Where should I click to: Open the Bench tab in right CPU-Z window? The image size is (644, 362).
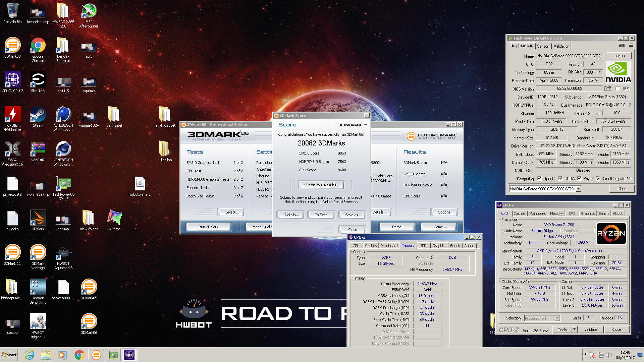(603, 214)
